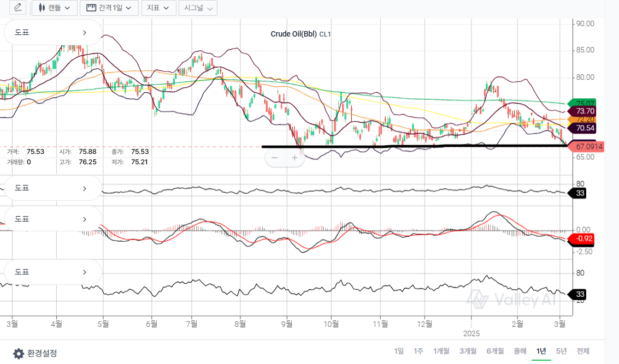Switch range to 1일
The image size is (619, 364).
point(399,351)
